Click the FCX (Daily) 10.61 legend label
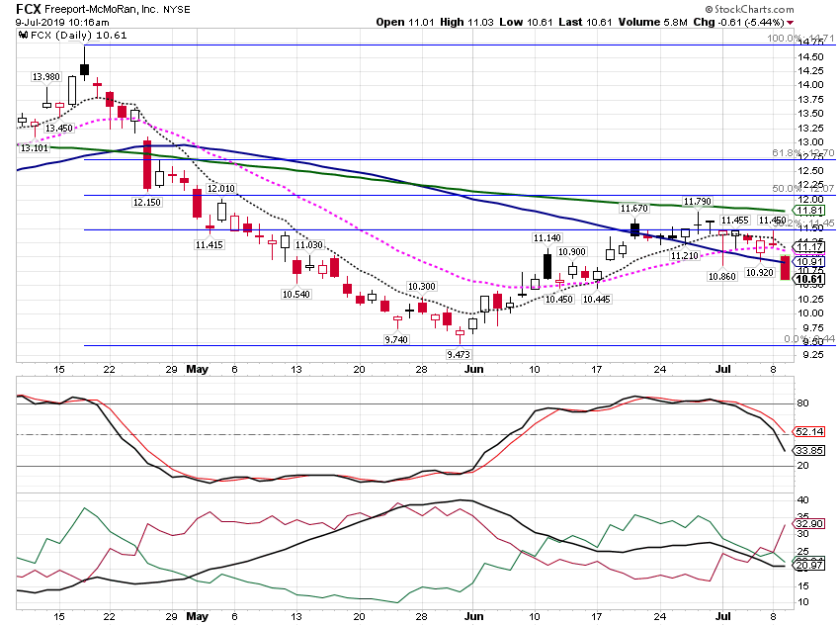Image resolution: width=840 pixels, height=626 pixels. 79,36
